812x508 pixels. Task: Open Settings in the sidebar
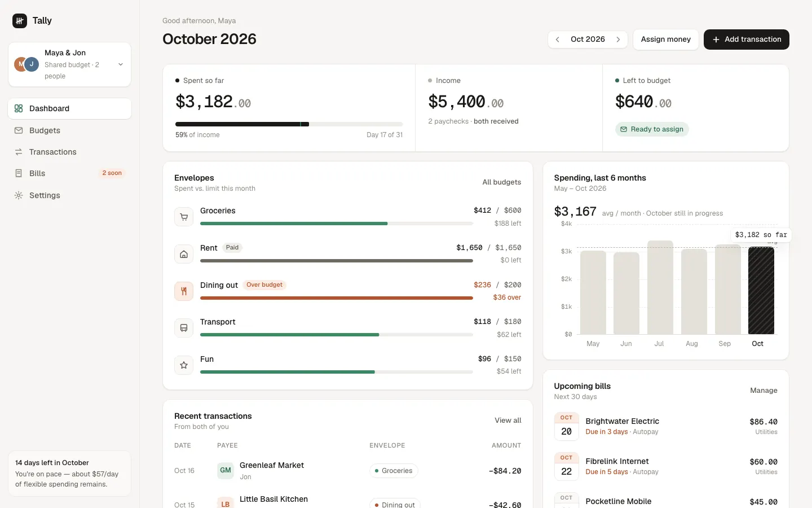click(70, 195)
